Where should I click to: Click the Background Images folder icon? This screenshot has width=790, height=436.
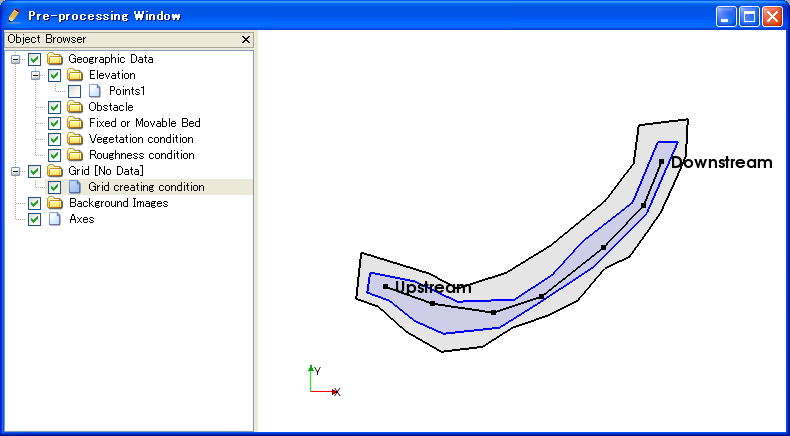coord(54,203)
